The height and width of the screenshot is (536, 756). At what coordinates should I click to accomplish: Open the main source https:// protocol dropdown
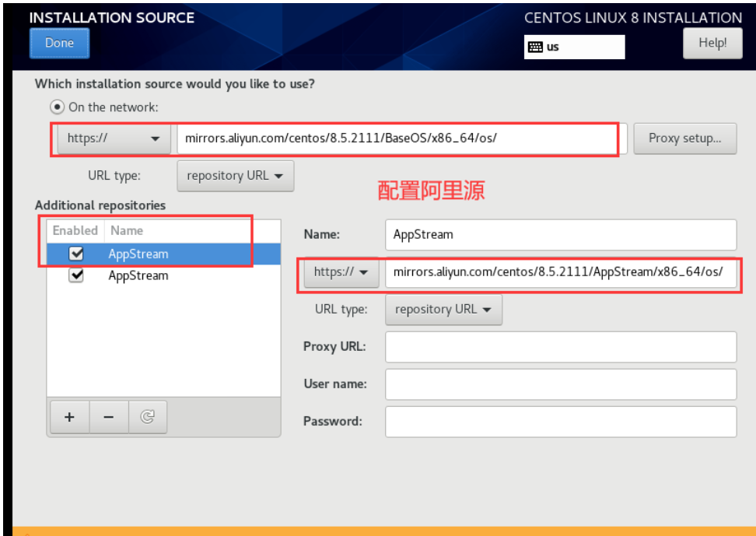(114, 139)
